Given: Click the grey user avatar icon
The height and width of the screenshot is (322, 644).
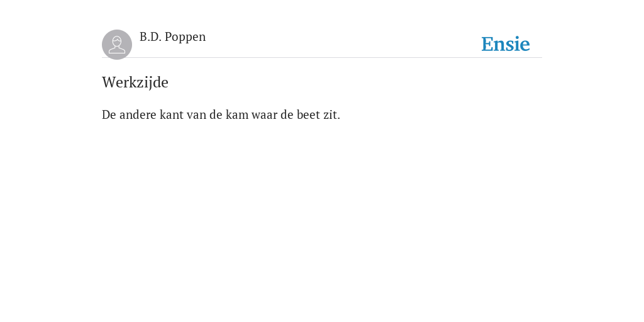Looking at the screenshot, I should pyautogui.click(x=117, y=45).
